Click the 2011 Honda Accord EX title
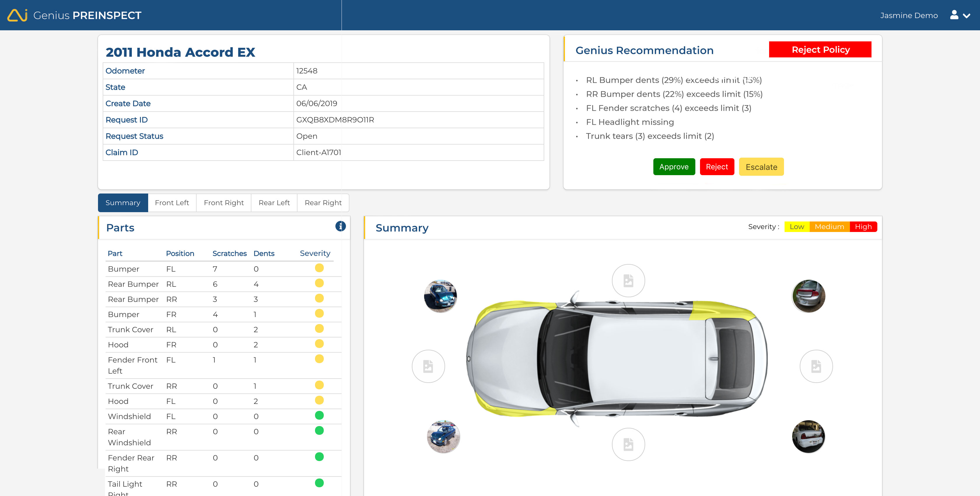This screenshot has width=980, height=496. coord(180,52)
